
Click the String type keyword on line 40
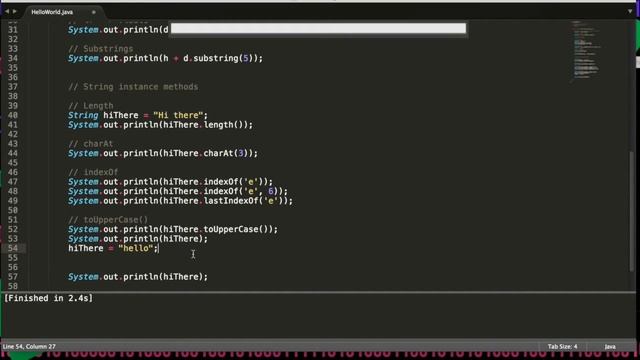(x=83, y=115)
